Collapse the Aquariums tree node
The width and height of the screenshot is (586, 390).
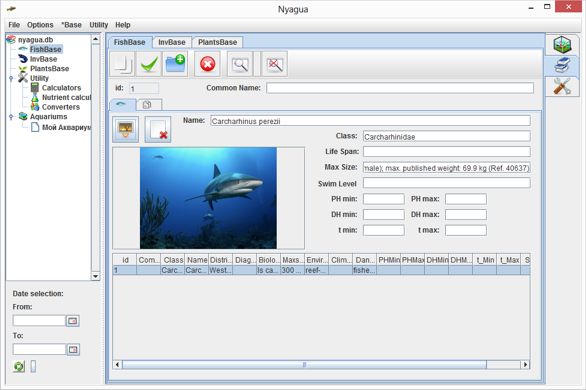click(x=11, y=117)
